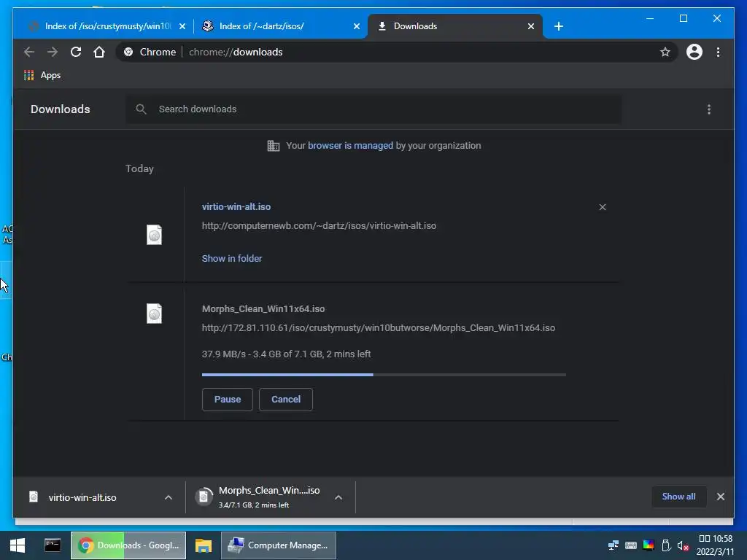The image size is (747, 560).
Task: Click the Morphs_Clean_Win11x64.iso source URL text
Action: tap(379, 327)
